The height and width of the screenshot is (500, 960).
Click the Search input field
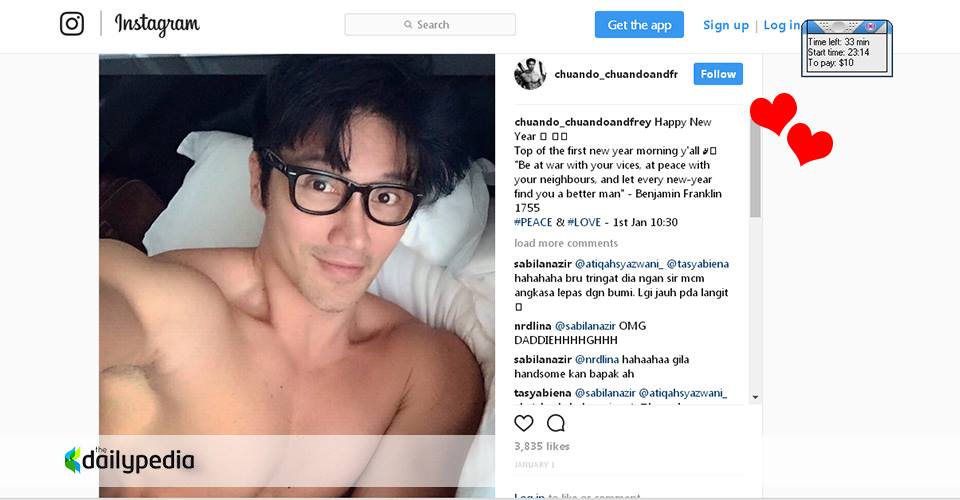(x=430, y=24)
